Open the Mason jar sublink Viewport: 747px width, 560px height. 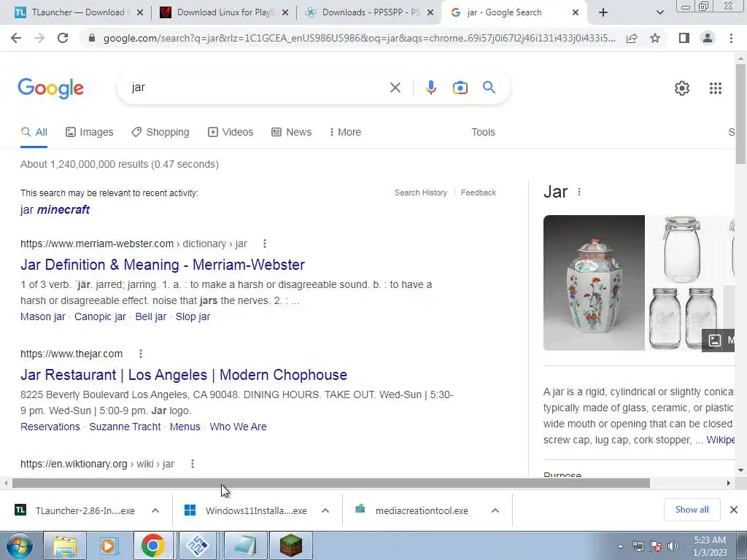43,316
